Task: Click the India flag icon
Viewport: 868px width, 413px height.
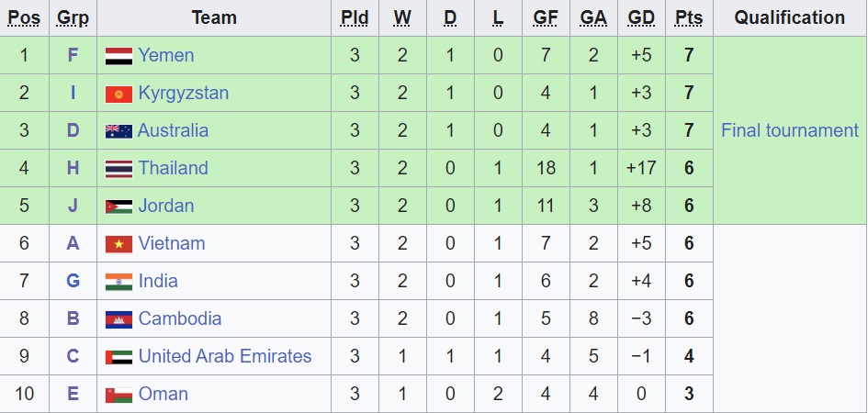Action: (119, 282)
